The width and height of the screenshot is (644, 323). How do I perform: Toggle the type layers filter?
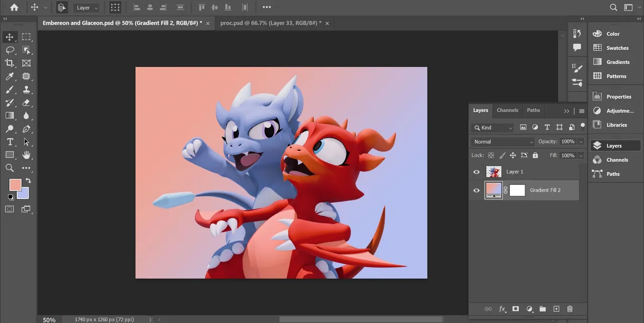547,127
